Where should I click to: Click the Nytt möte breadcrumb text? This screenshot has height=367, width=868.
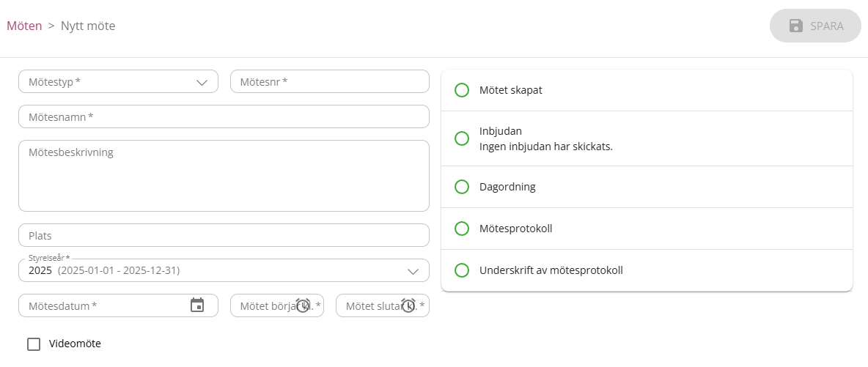(x=88, y=26)
